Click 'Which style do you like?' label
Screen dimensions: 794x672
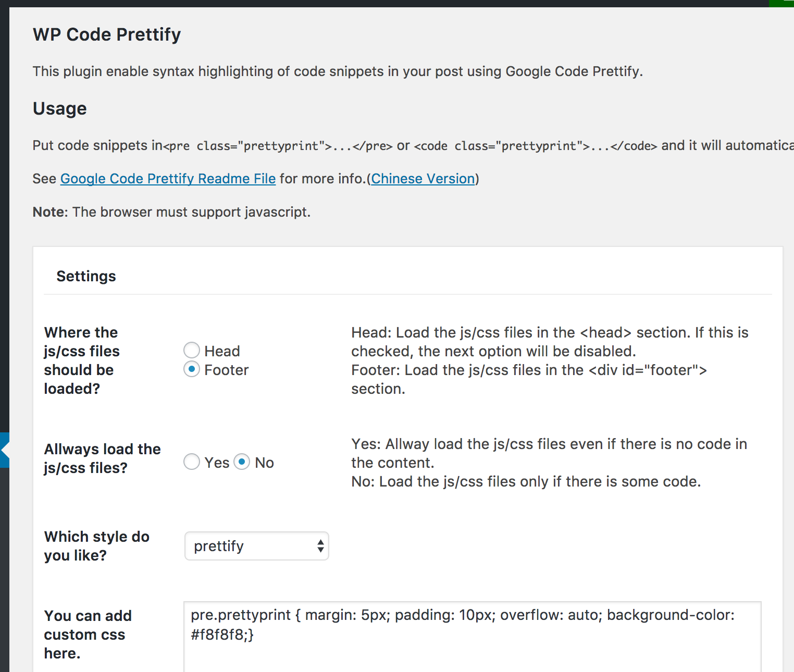[97, 546]
